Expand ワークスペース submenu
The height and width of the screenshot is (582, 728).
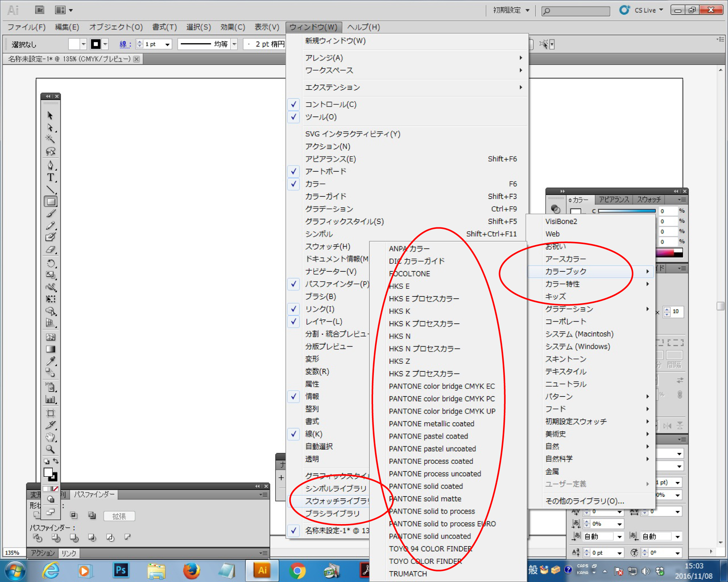coord(407,70)
